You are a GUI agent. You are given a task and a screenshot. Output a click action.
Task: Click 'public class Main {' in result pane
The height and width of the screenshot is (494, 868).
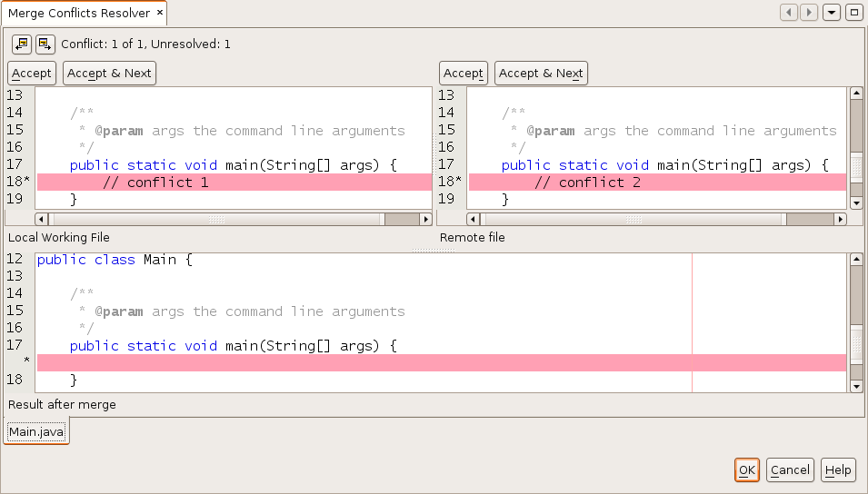[115, 260]
